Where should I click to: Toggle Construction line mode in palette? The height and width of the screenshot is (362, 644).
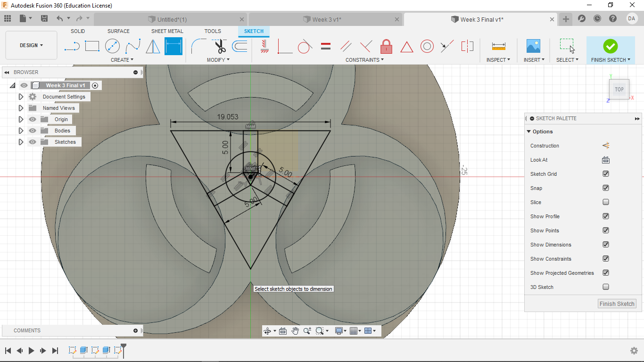[x=606, y=146]
